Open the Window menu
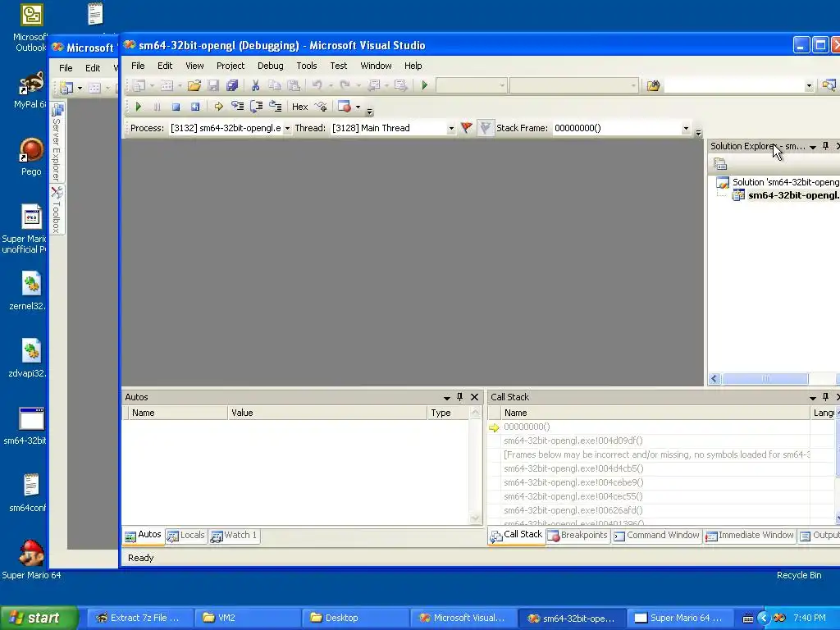840x630 pixels. click(x=376, y=66)
